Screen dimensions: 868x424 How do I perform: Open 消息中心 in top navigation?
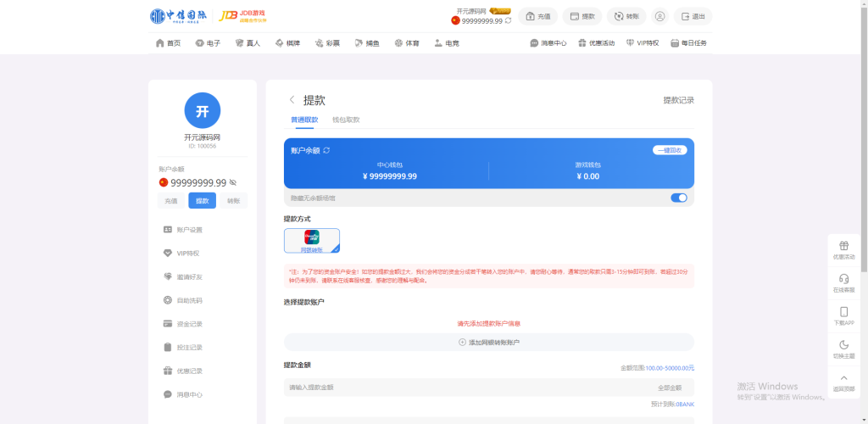click(x=548, y=42)
